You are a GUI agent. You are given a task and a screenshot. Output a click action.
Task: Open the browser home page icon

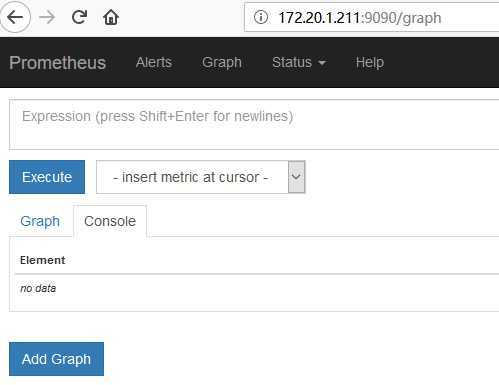pyautogui.click(x=111, y=17)
